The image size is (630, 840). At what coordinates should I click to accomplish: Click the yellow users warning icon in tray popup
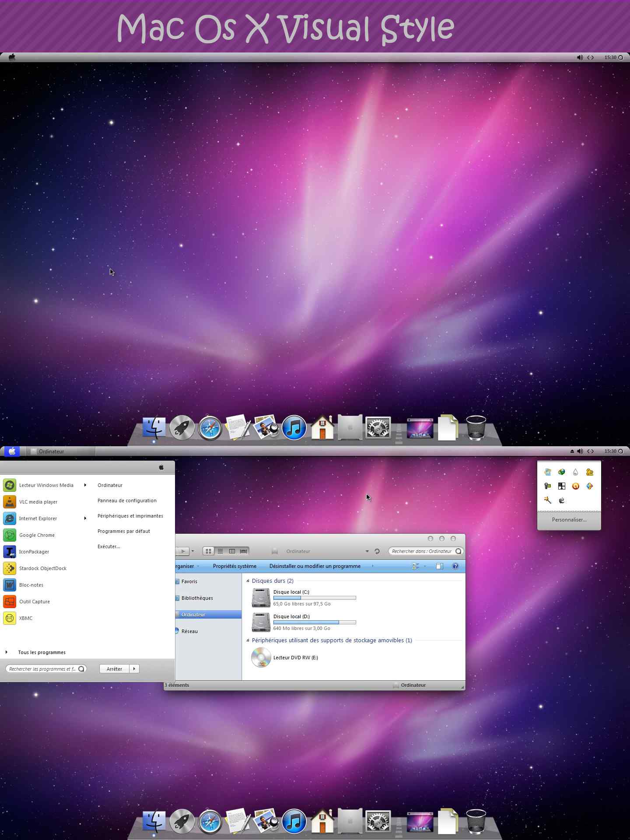589,472
